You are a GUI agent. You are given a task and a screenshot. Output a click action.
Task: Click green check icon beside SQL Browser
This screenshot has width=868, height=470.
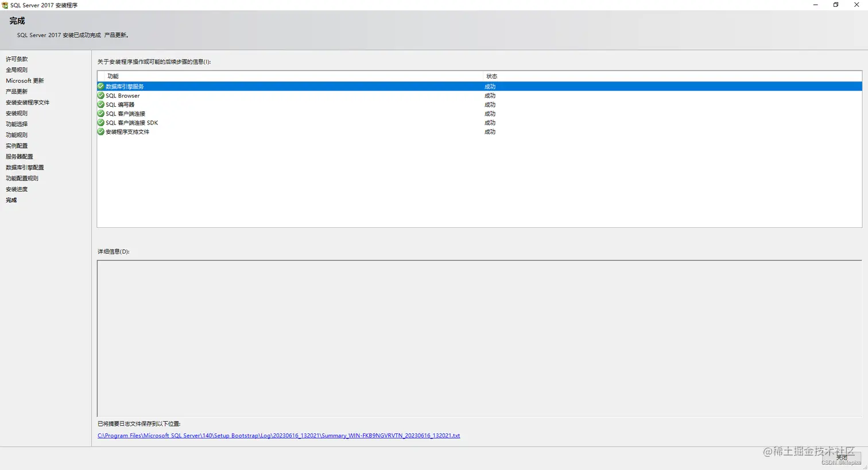click(x=101, y=95)
